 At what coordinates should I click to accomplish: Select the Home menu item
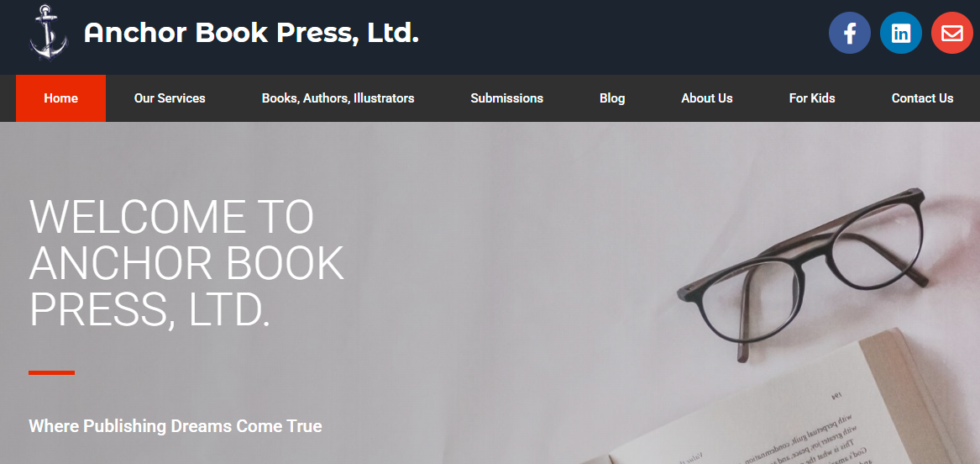[60, 98]
